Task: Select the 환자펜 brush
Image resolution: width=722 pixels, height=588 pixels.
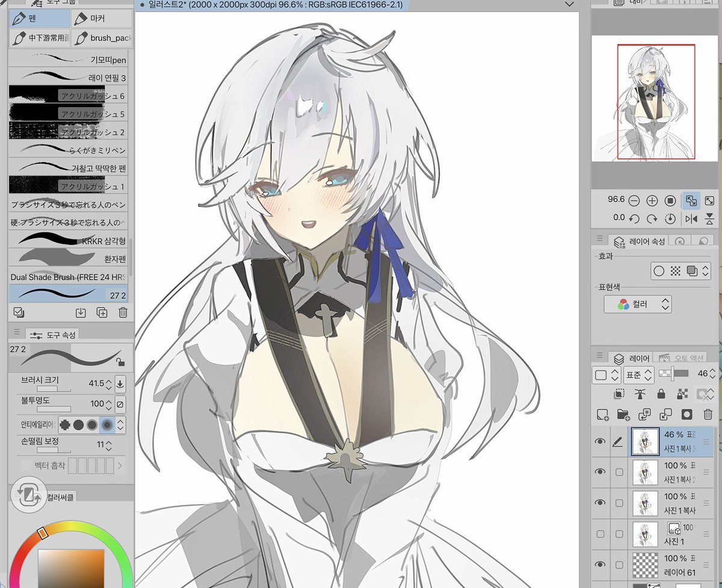Action: point(69,259)
